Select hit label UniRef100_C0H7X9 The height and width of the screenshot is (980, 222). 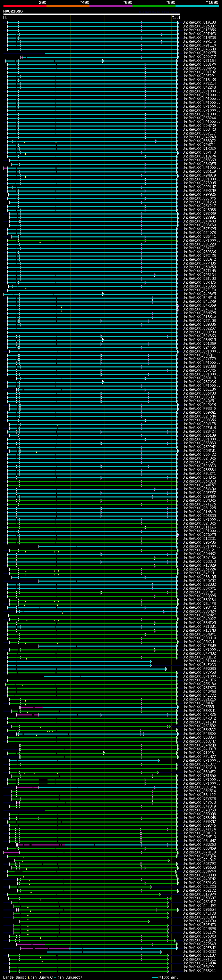pyautogui.click(x=199, y=125)
